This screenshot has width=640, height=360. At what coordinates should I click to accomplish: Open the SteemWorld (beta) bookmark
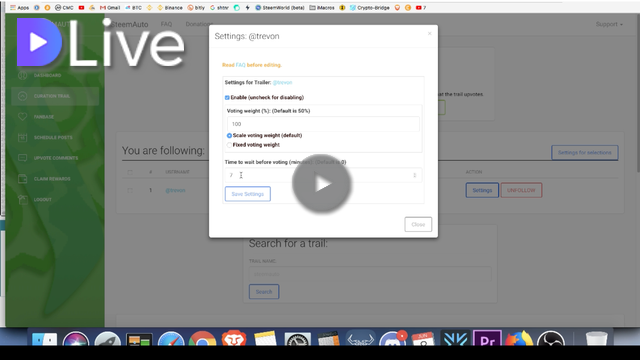(x=280, y=8)
